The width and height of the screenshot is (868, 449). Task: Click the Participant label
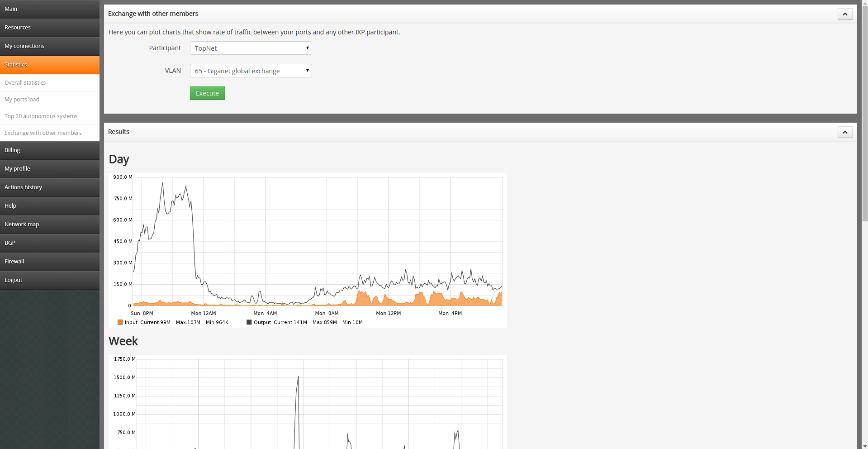165,48
